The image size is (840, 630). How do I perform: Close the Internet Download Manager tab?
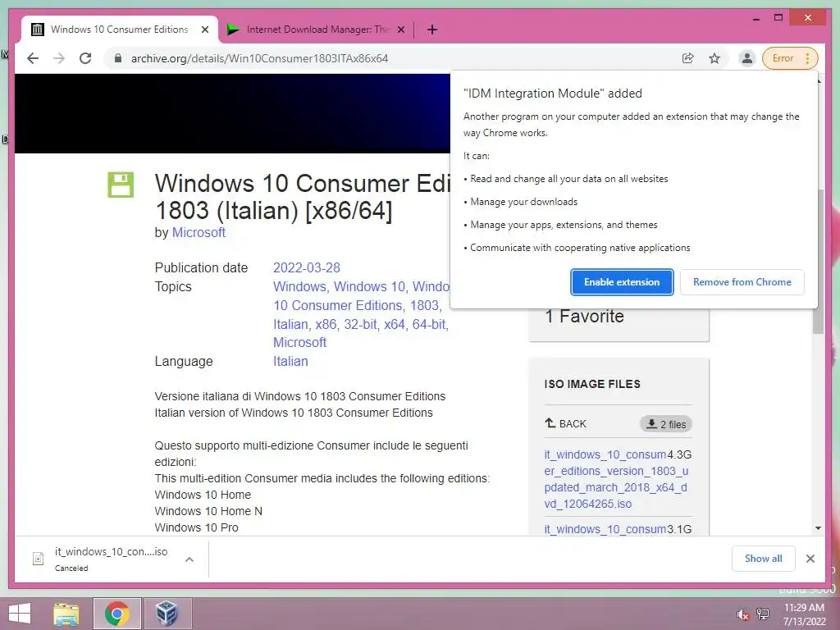pyautogui.click(x=400, y=30)
